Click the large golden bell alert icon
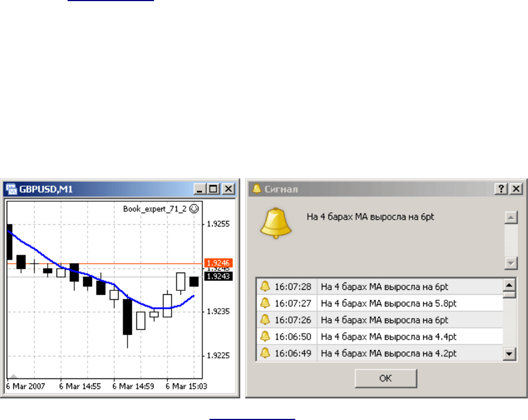The image size is (528, 420). coord(276,223)
